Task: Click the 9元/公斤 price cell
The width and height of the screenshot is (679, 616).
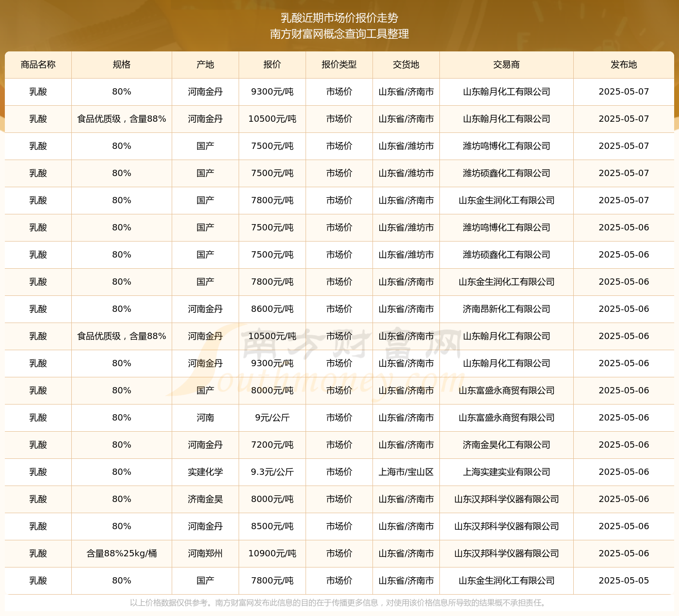Action: pyautogui.click(x=272, y=418)
